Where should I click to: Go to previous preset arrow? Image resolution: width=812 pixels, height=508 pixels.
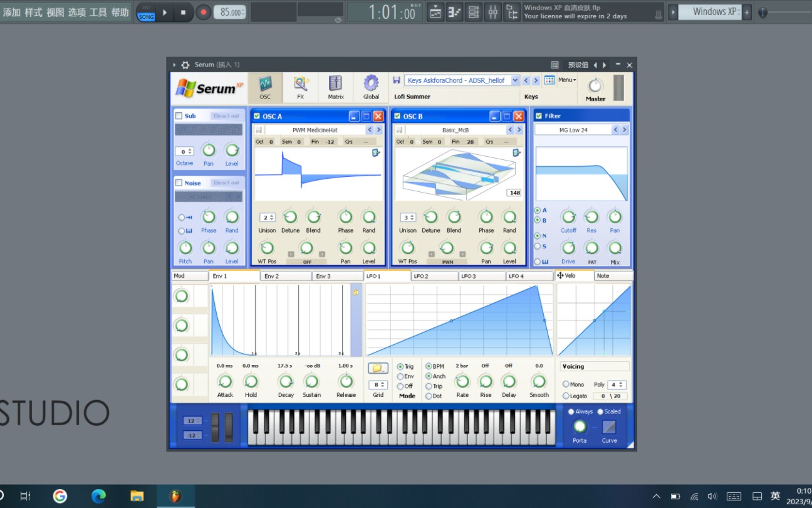526,80
